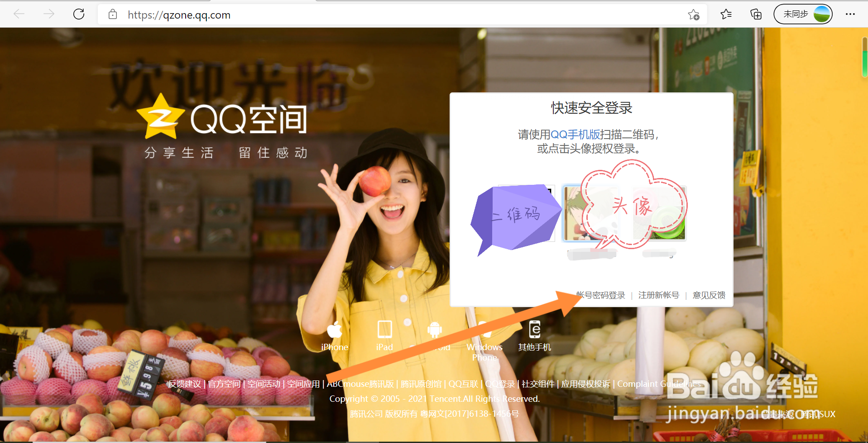Open the favorites list icon
This screenshot has width=868, height=443.
(726, 14)
